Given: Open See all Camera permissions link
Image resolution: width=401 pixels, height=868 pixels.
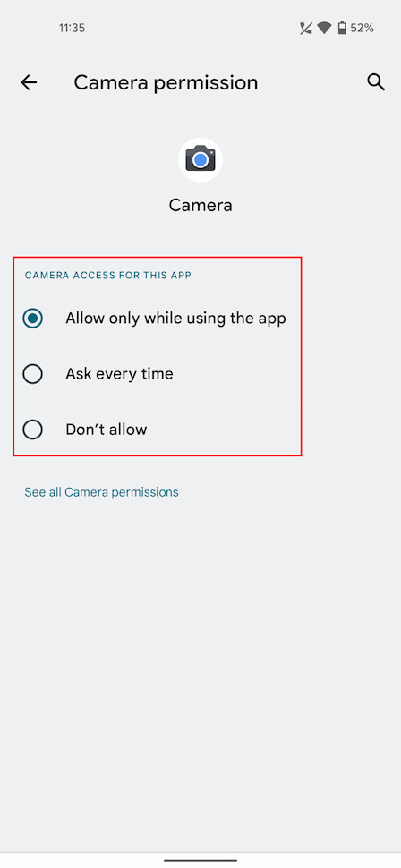Looking at the screenshot, I should tap(101, 492).
